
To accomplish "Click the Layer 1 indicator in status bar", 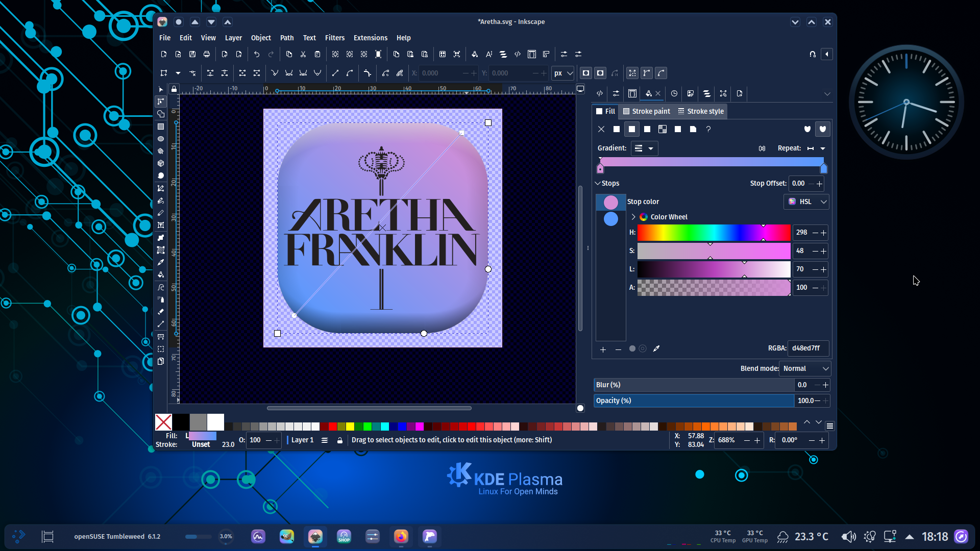I will (302, 440).
